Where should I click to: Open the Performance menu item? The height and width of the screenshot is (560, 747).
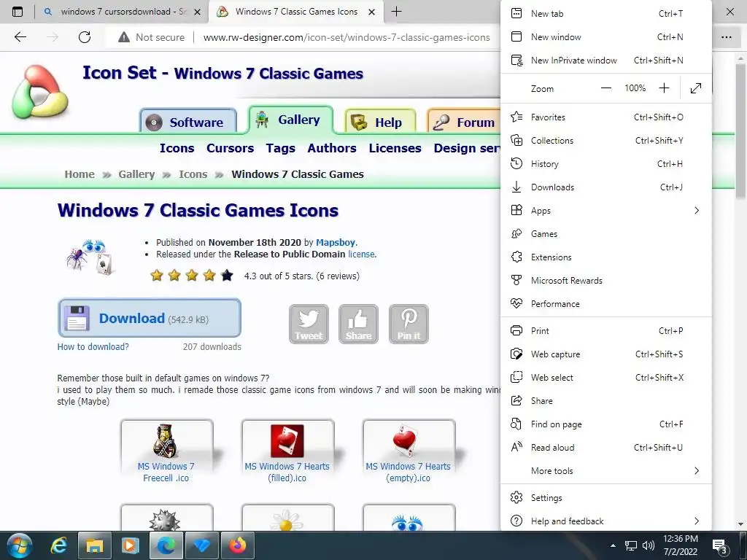[606, 304]
